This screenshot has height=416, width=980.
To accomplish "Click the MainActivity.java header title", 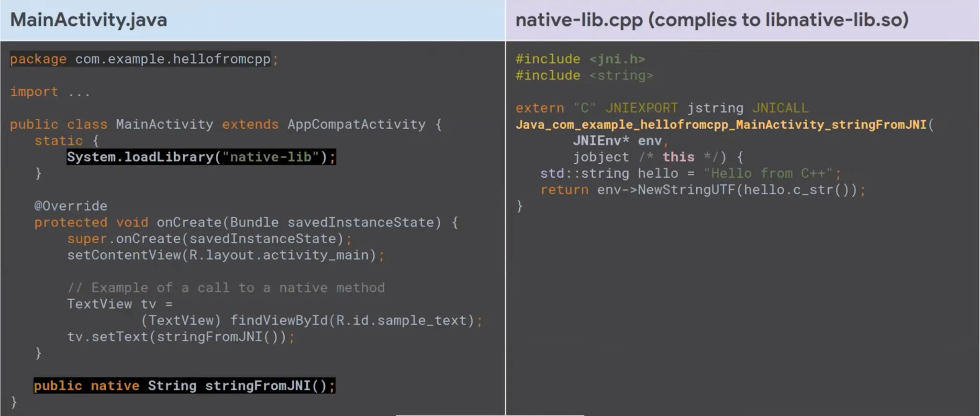I will click(89, 20).
